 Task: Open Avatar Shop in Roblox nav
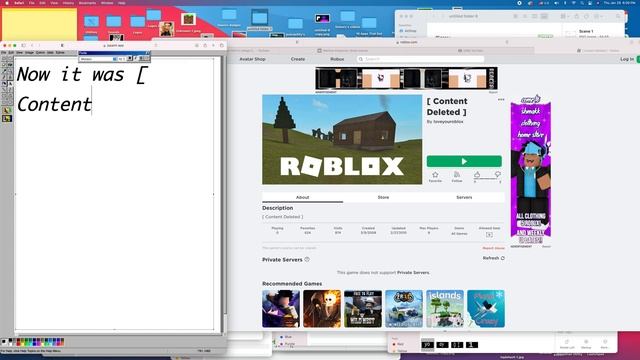coord(252,59)
